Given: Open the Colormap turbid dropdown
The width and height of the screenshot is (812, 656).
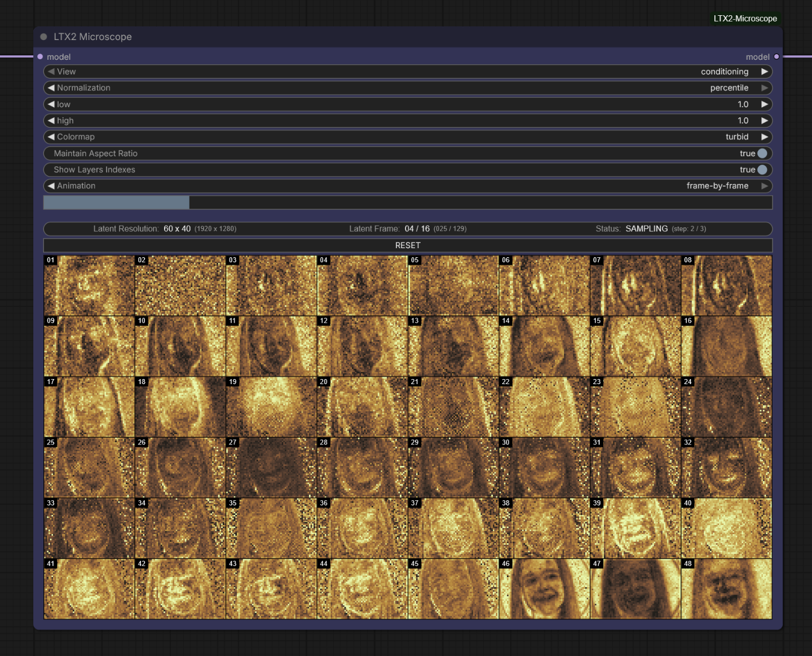Looking at the screenshot, I should (408, 137).
